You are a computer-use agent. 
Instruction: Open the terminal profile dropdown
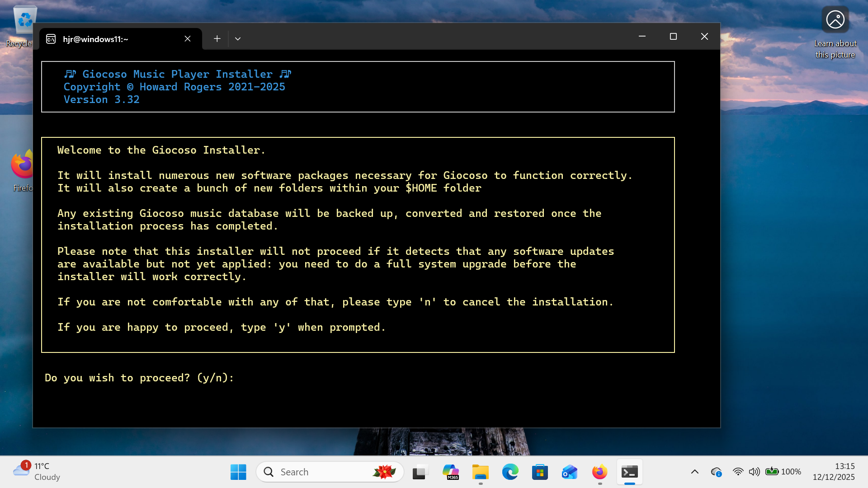coord(238,38)
